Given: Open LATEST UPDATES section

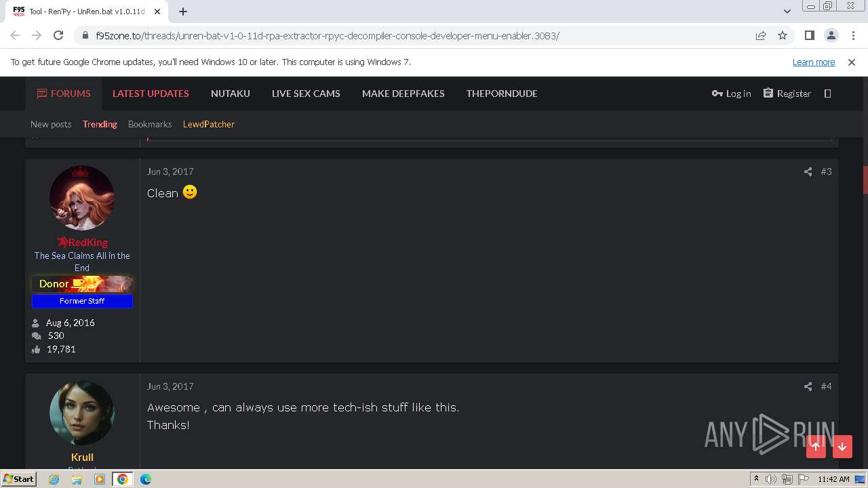Looking at the screenshot, I should 151,94.
